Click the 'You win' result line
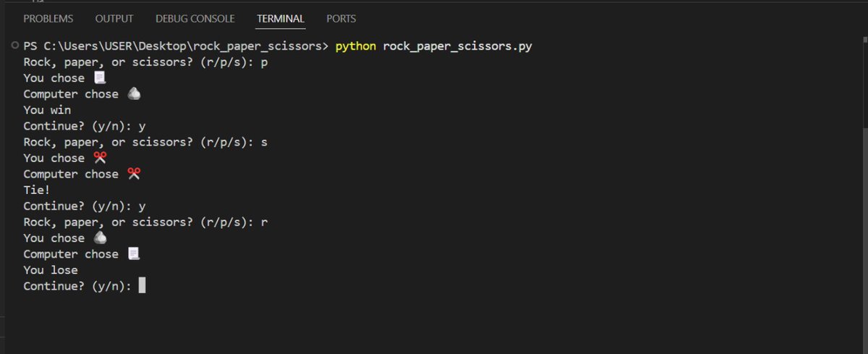868x354 pixels. (x=47, y=110)
